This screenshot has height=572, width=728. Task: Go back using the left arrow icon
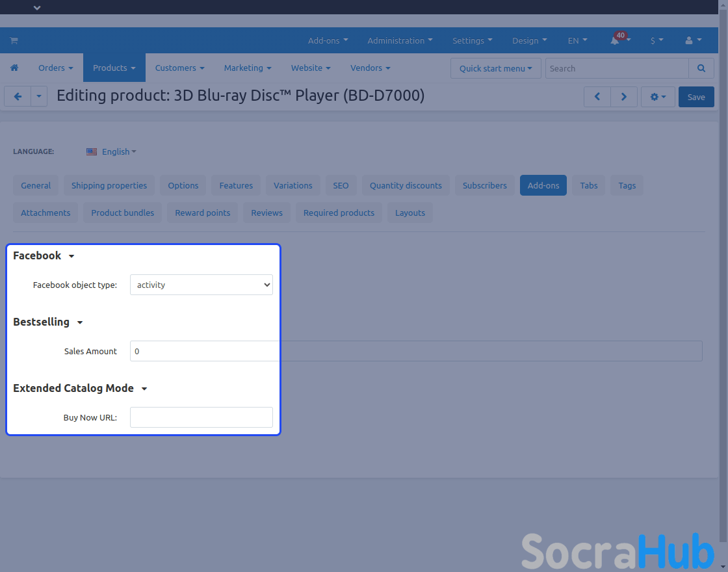[x=18, y=97]
